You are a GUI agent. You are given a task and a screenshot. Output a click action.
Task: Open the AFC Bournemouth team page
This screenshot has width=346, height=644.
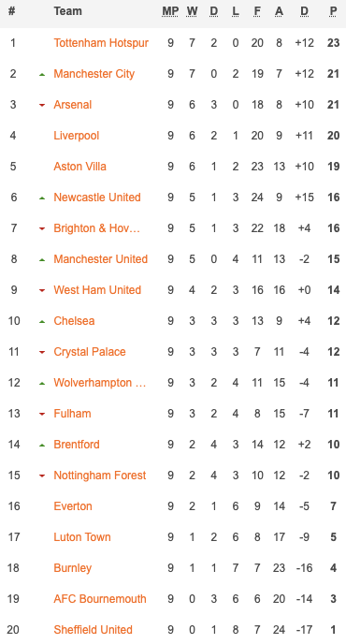tap(100, 599)
